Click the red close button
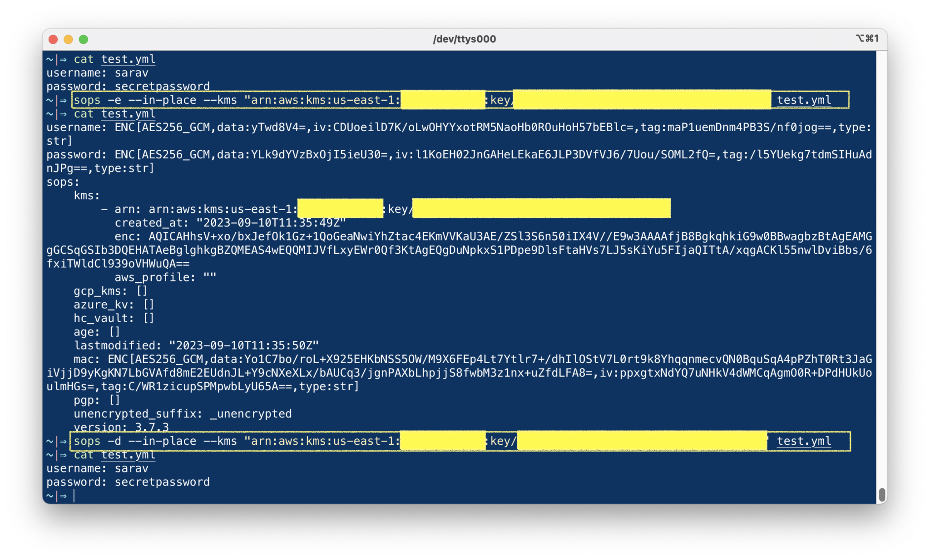Viewport: 930px width, 560px height. (x=53, y=39)
